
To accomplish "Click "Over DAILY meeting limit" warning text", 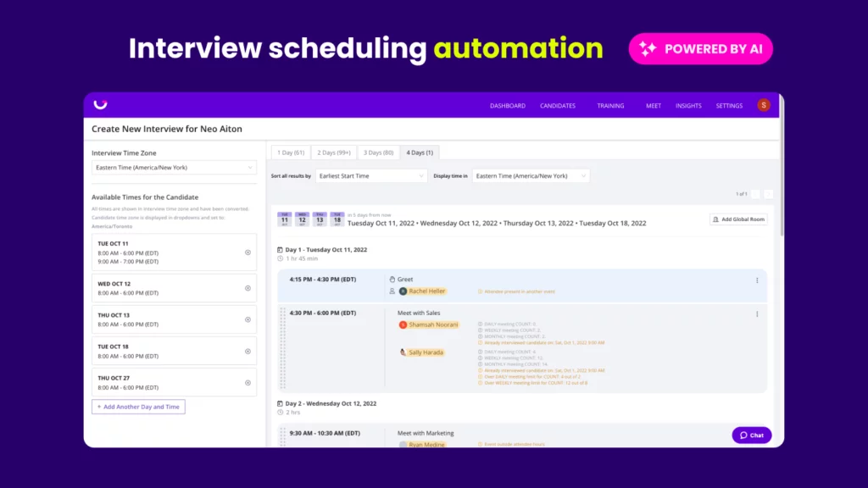I will pos(532,377).
